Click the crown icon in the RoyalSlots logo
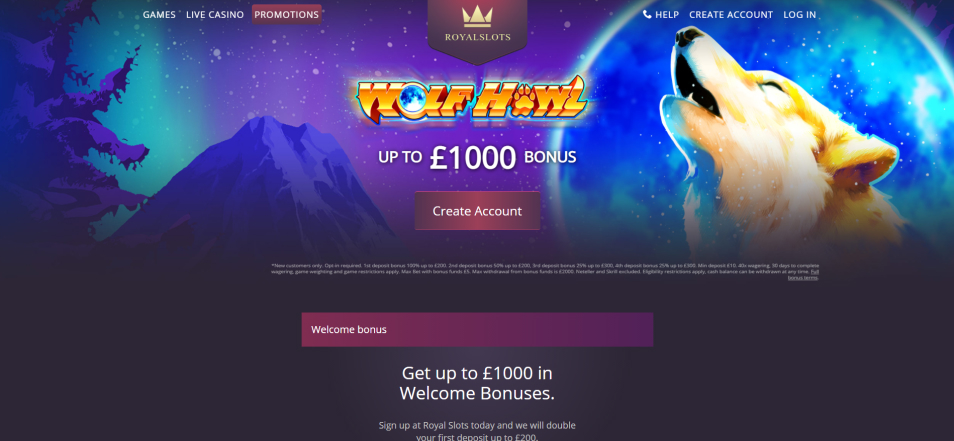This screenshot has height=441, width=954. [x=477, y=17]
